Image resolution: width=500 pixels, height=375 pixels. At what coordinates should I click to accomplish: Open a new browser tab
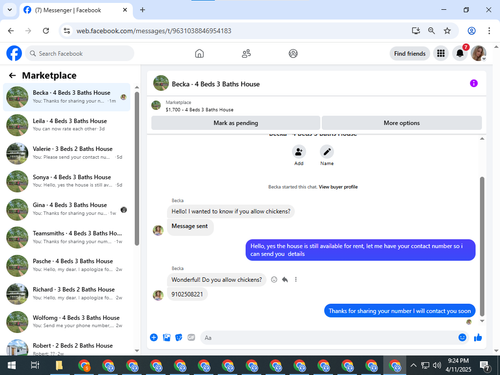pyautogui.click(x=142, y=10)
